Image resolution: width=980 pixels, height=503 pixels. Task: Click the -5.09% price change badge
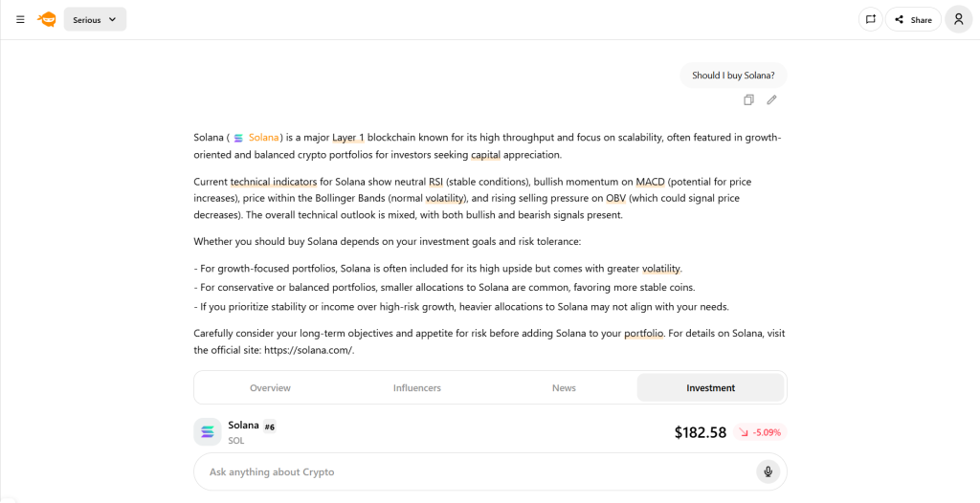[760, 432]
